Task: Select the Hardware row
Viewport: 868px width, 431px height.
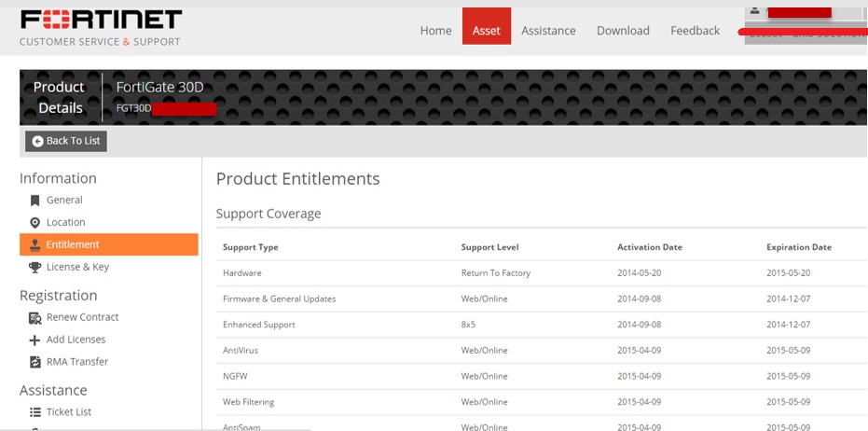Action: coord(542,273)
